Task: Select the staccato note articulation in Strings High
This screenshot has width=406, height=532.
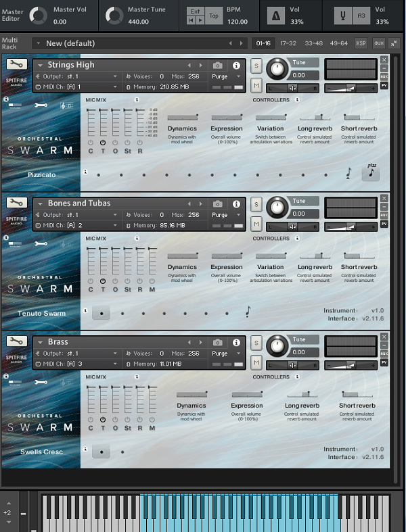Action: [348, 173]
